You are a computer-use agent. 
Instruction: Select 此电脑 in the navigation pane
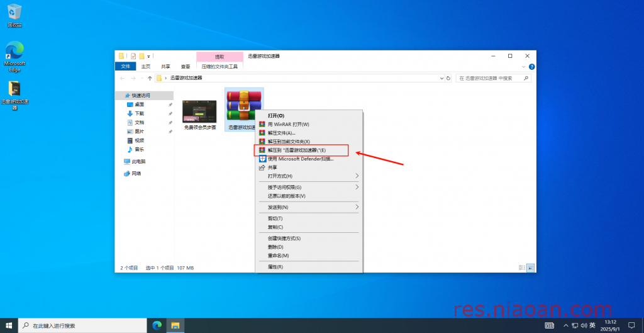coord(135,162)
